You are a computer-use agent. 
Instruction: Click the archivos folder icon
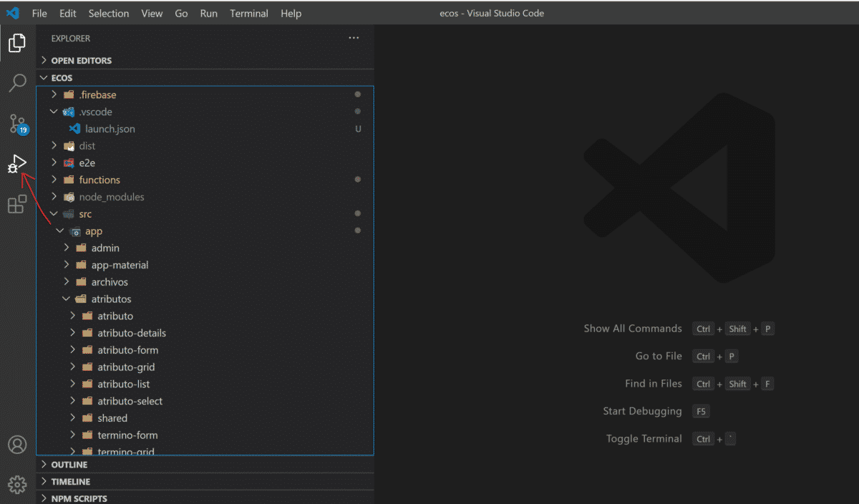[x=81, y=282]
